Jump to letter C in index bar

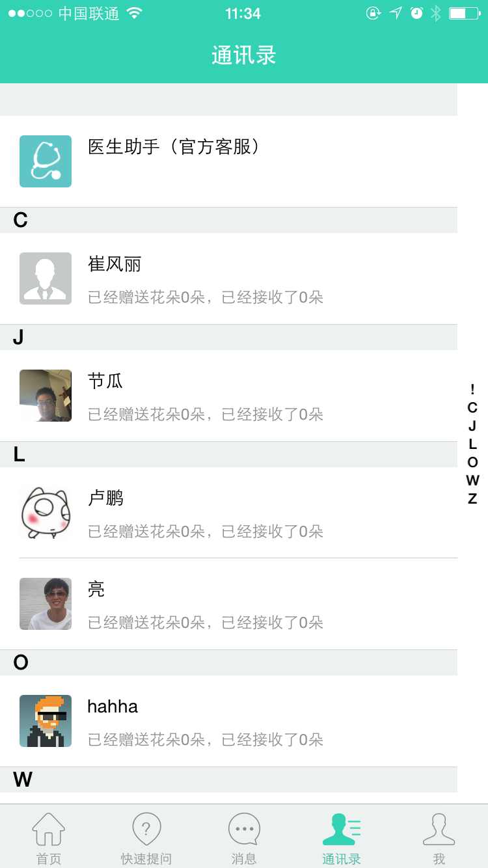[472, 408]
